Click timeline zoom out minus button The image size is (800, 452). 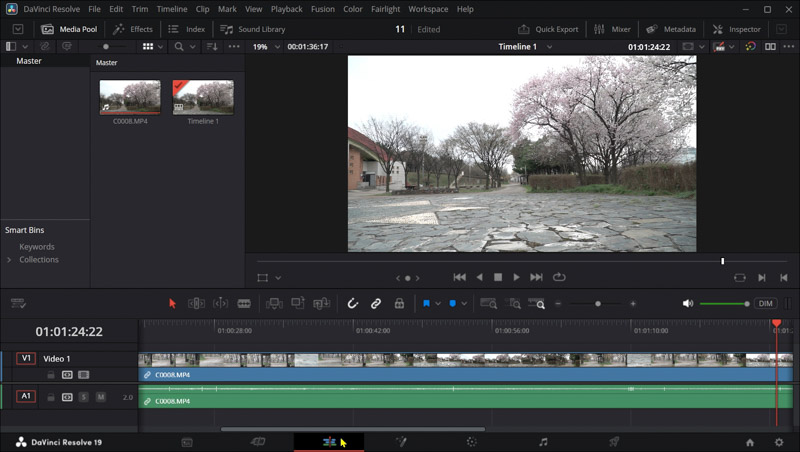pyautogui.click(x=558, y=304)
